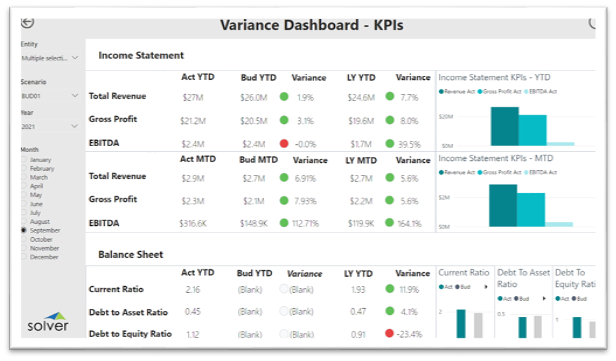Image resolution: width=616 pixels, height=361 pixels.
Task: Click the Revenue Act legend item in YTD chart
Action: coord(457,92)
